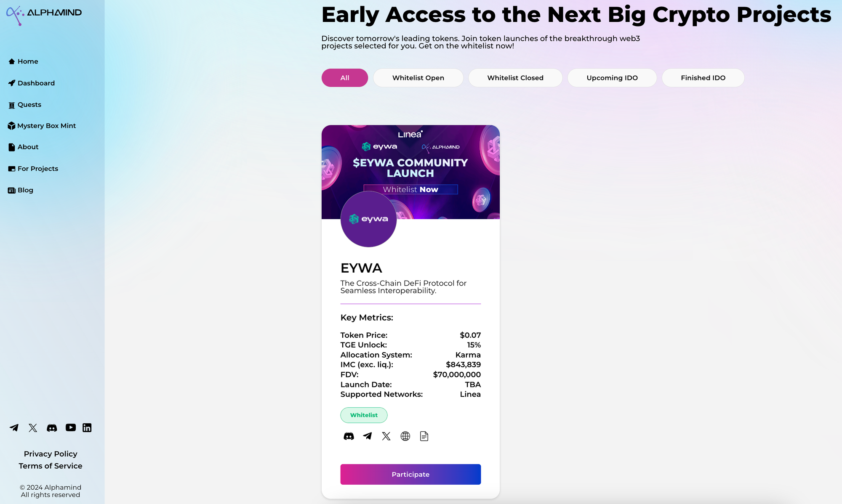The image size is (842, 504).
Task: Select the Whitelist Open filter tab
Action: click(x=418, y=77)
